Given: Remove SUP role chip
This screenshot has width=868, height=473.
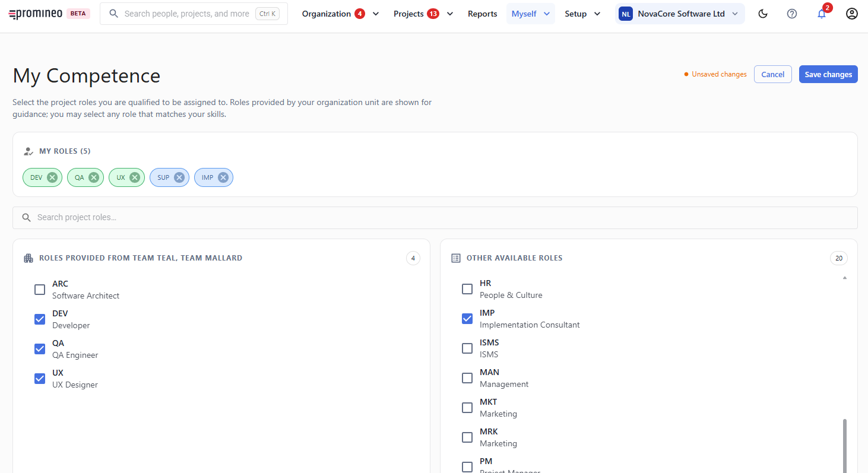Looking at the screenshot, I should (x=179, y=177).
